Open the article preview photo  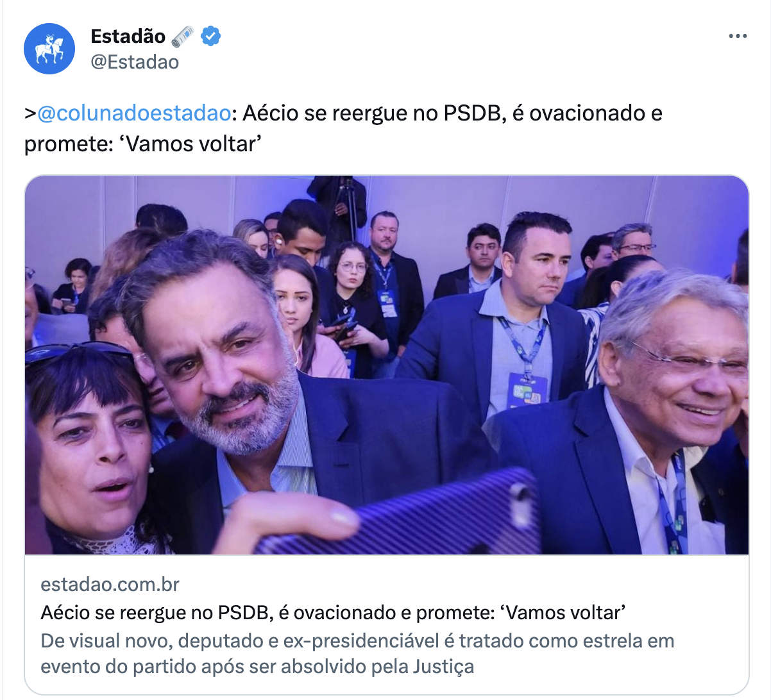[387, 365]
